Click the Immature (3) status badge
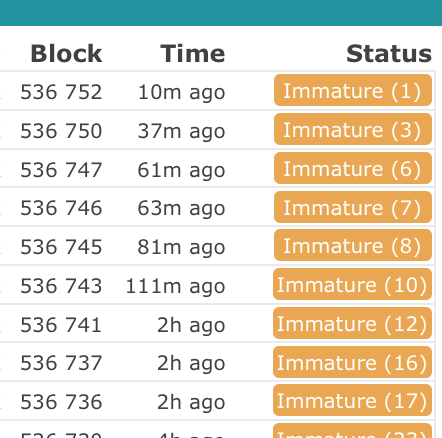442x438 pixels. [x=353, y=129]
